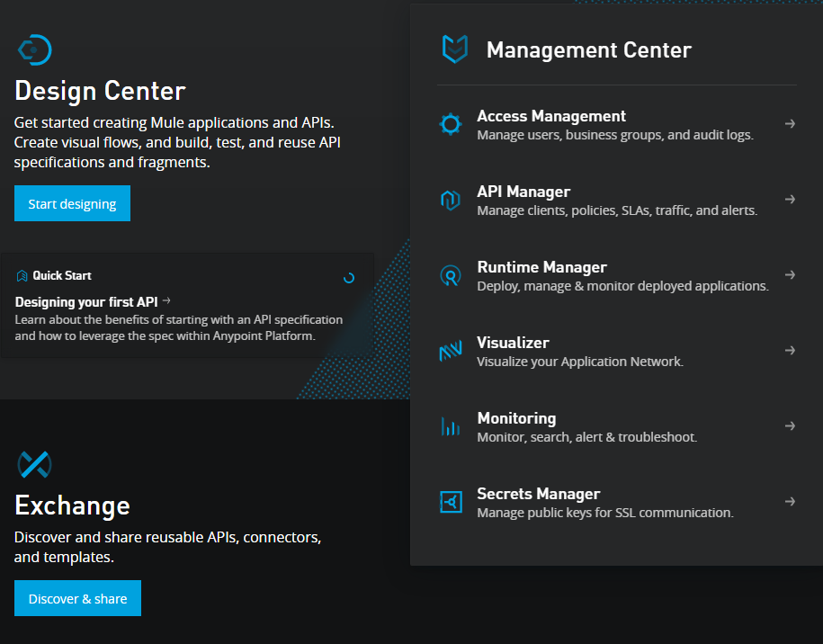Launch the Visualizer link
823x644 pixels.
click(x=514, y=343)
